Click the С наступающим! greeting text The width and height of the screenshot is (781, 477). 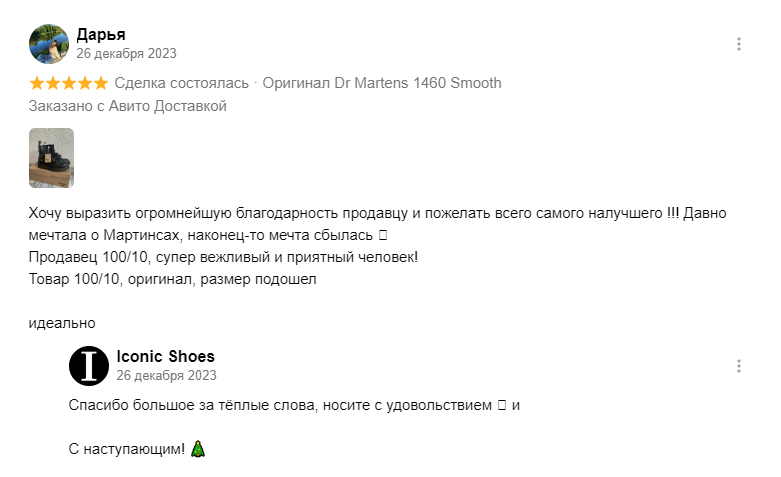(x=127, y=449)
